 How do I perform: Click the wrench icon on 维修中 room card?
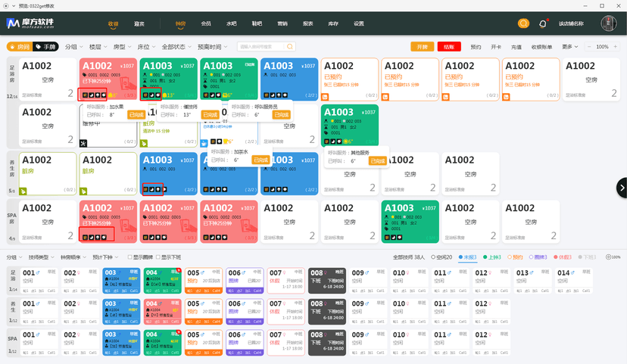[x=83, y=143]
